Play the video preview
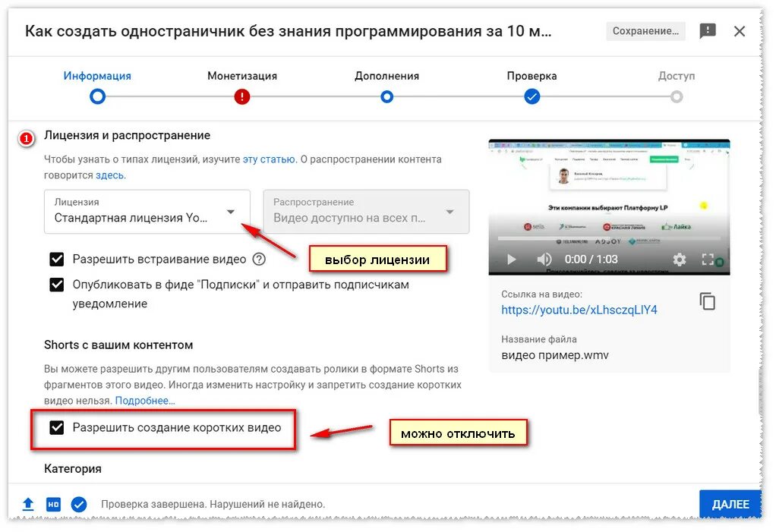The image size is (776, 532). [x=511, y=259]
